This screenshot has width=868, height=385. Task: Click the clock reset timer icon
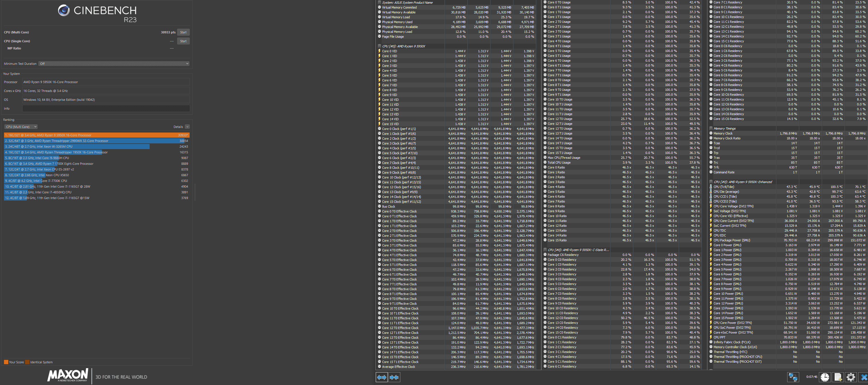pyautogui.click(x=825, y=377)
